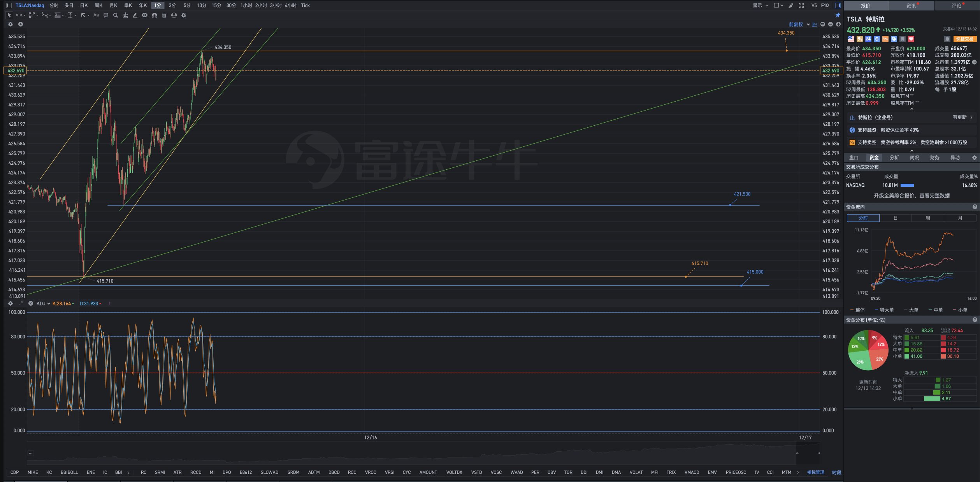Screen dimensions: 980x482
Task: Open the layout square dropdown
Action: pos(779,5)
